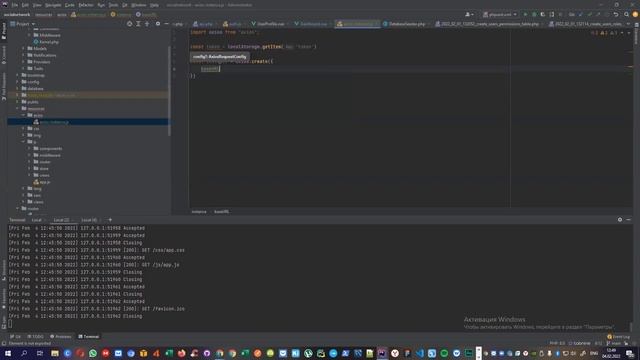Open the phpunit.xml run configuration dropdown
Viewport: 640px width, 360px height.
point(500,15)
